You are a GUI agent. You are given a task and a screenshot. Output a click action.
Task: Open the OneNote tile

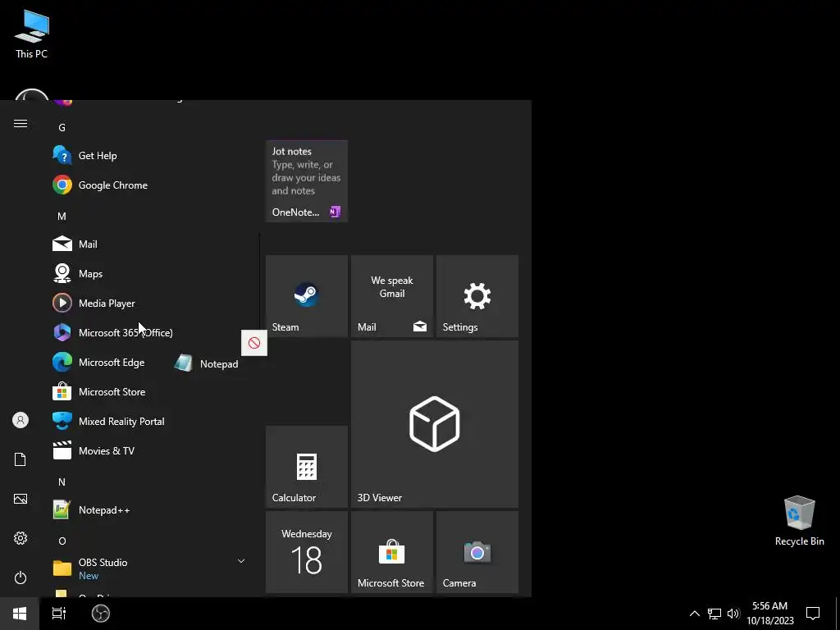(x=307, y=181)
